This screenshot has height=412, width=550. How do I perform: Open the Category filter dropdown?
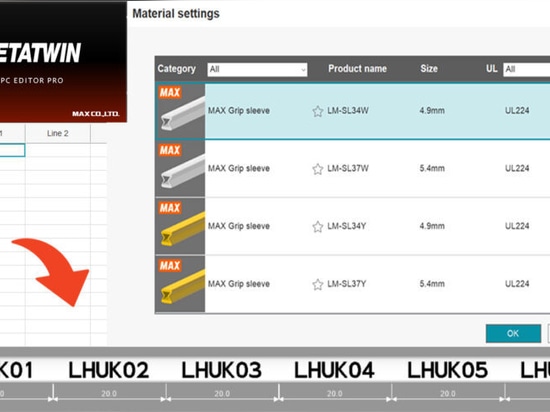257,69
